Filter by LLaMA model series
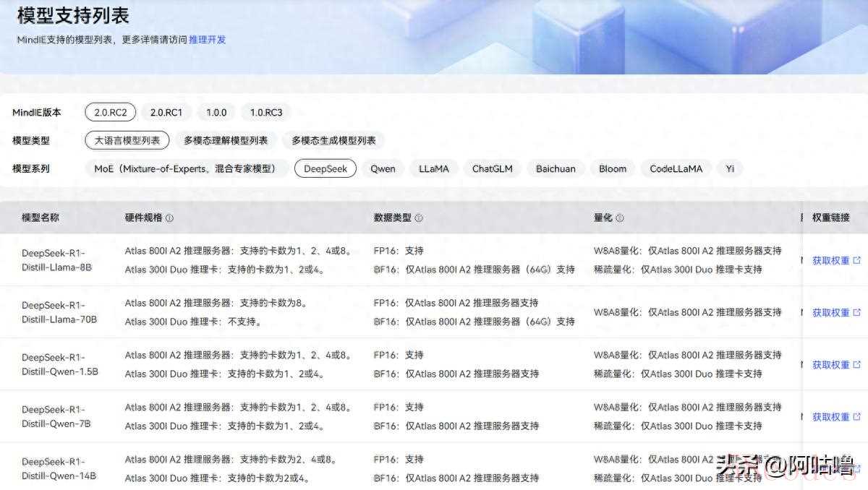This screenshot has width=868, height=490. (434, 168)
